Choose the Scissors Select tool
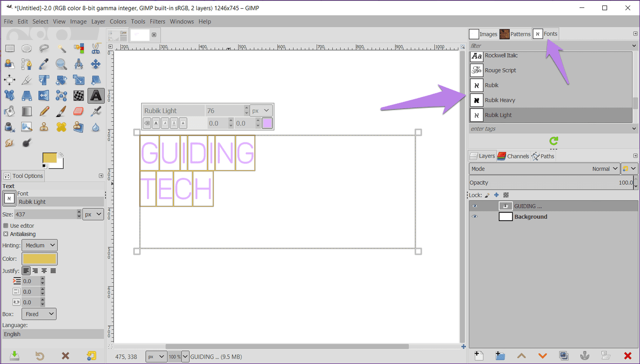This screenshot has width=640, height=364. pyautogui.click(x=96, y=48)
